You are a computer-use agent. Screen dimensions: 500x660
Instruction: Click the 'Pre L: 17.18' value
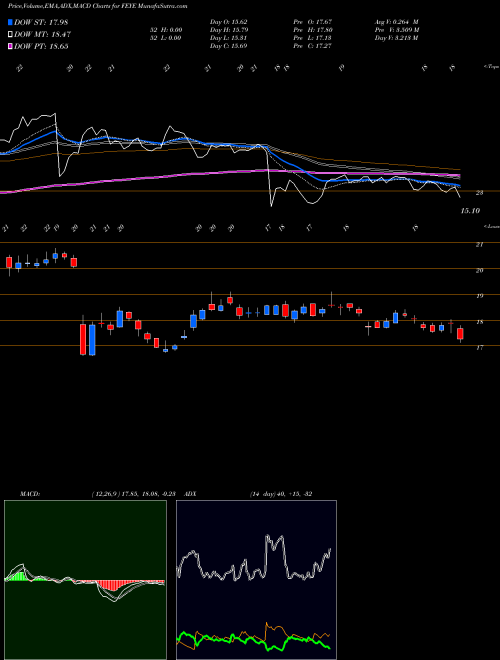314,38
